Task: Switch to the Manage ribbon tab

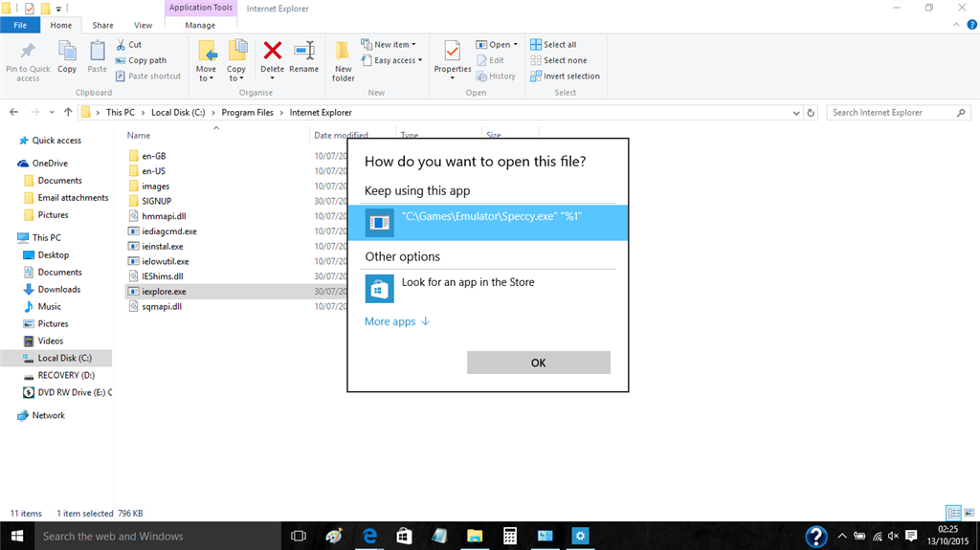Action: point(200,25)
